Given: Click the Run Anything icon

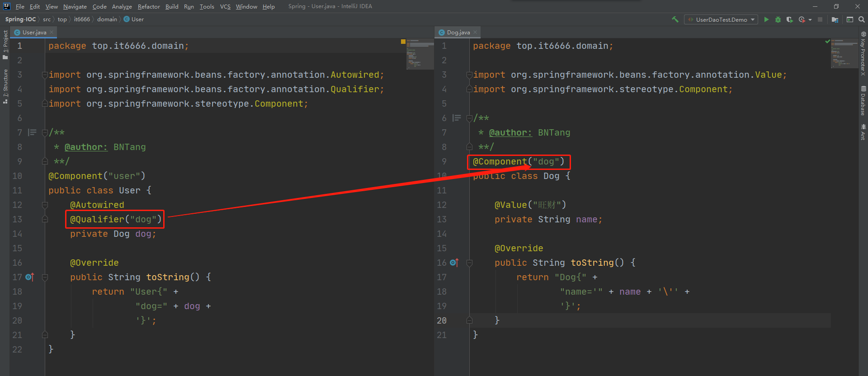Looking at the screenshot, I should click(850, 19).
